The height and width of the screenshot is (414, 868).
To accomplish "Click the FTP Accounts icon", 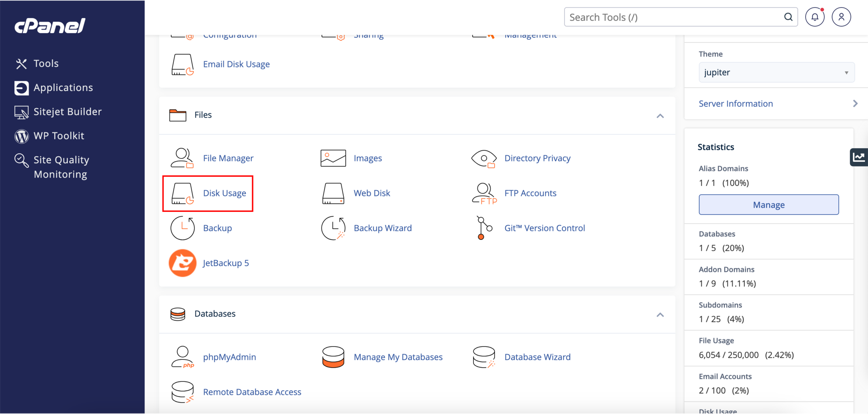I will [484, 194].
